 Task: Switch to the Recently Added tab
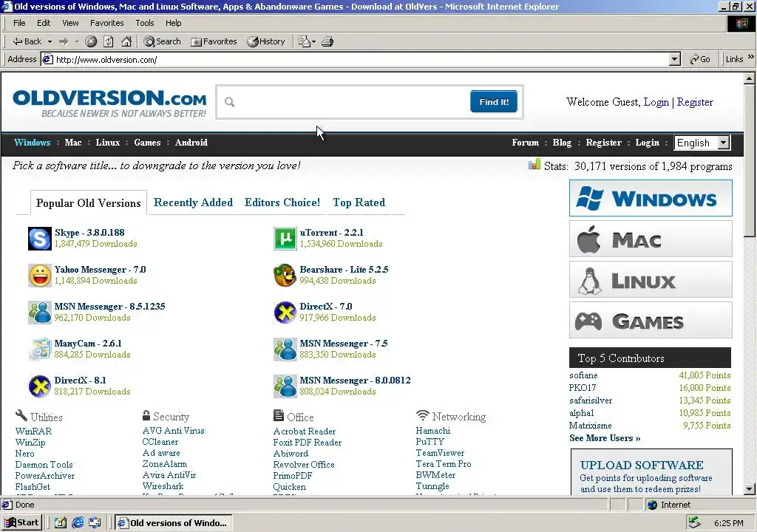[193, 202]
